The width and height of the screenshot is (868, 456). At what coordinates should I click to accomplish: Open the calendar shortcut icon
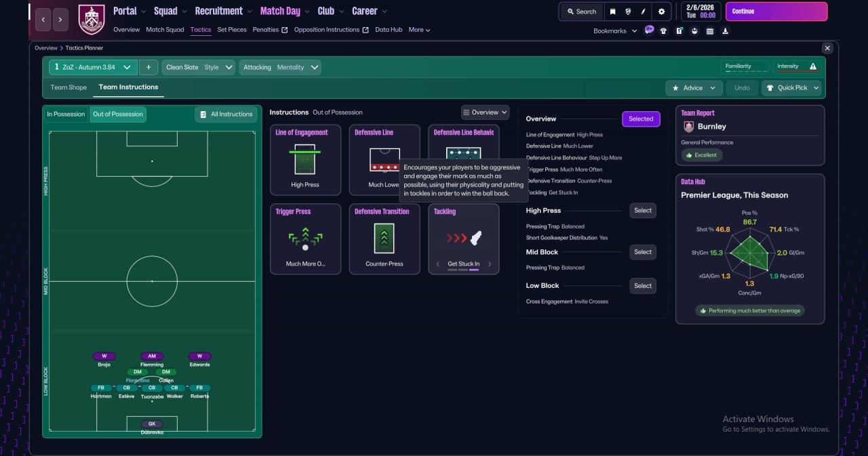[710, 31]
